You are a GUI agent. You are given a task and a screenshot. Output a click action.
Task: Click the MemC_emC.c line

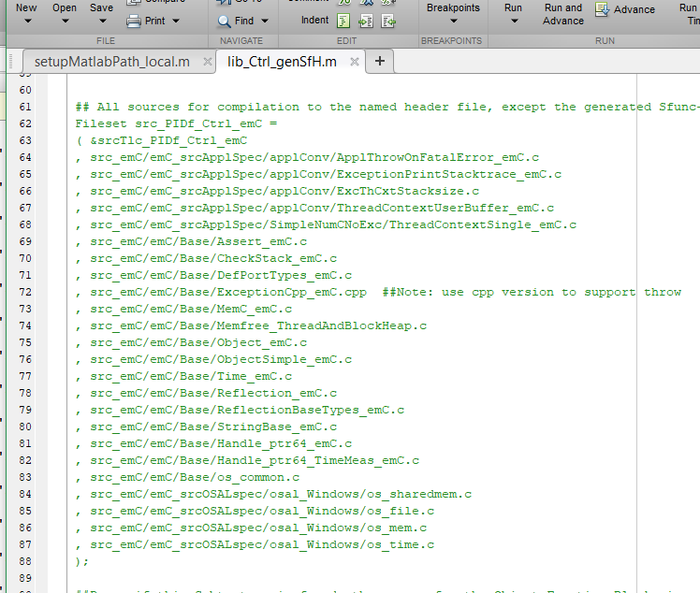pyautogui.click(x=184, y=310)
